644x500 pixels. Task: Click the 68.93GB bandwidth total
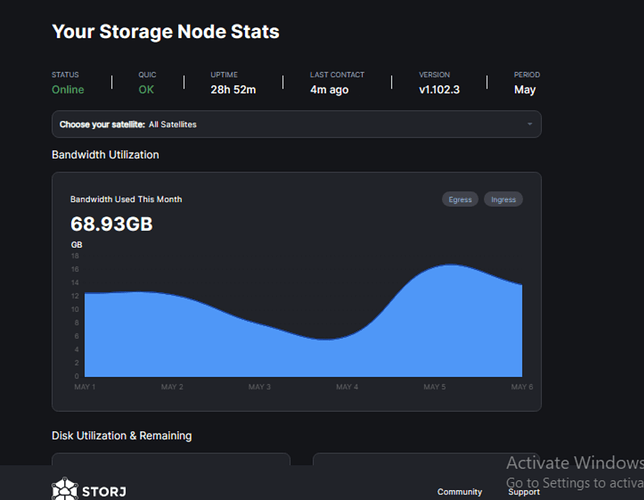[x=111, y=224]
